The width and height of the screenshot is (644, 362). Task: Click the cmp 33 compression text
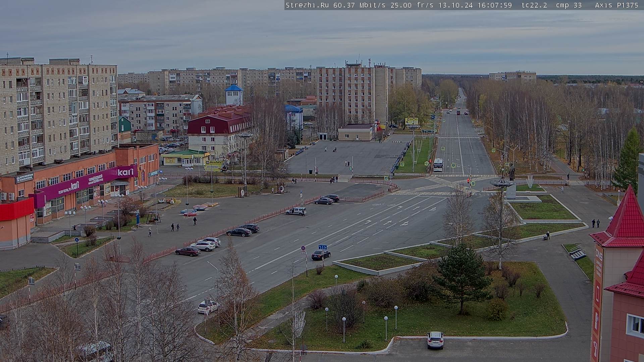569,5
